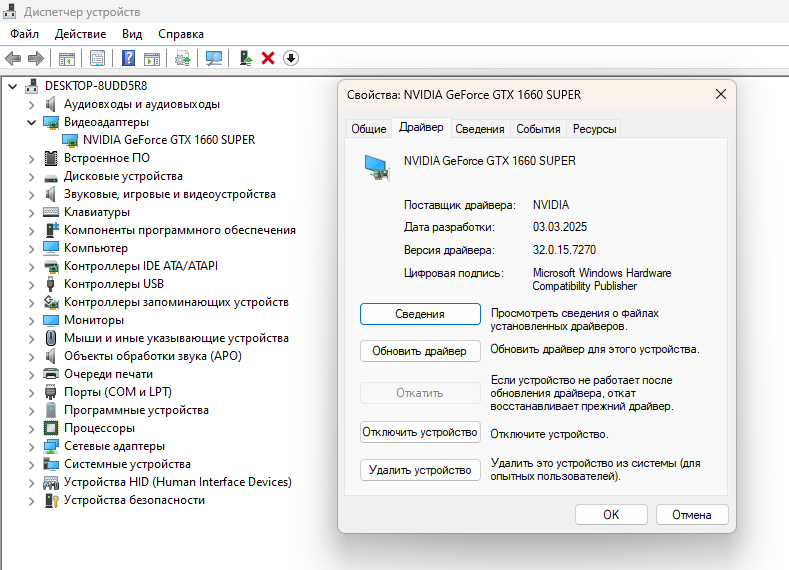The image size is (789, 570).
Task: Click the Мыши mouse icon
Action: point(51,338)
